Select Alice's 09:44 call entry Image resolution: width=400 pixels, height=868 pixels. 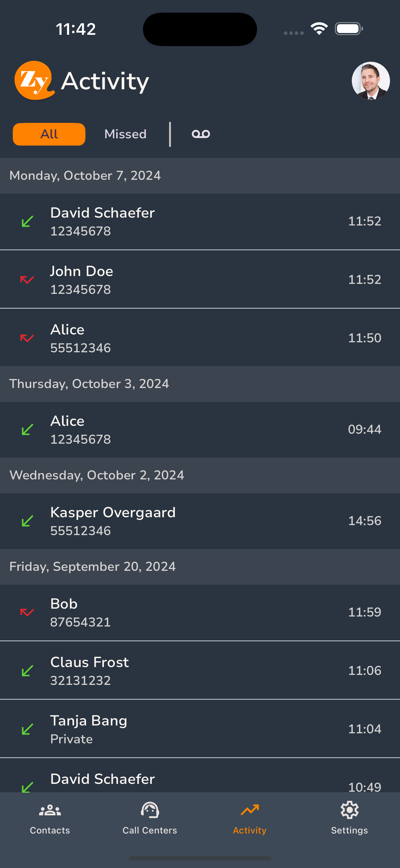pyautogui.click(x=200, y=430)
